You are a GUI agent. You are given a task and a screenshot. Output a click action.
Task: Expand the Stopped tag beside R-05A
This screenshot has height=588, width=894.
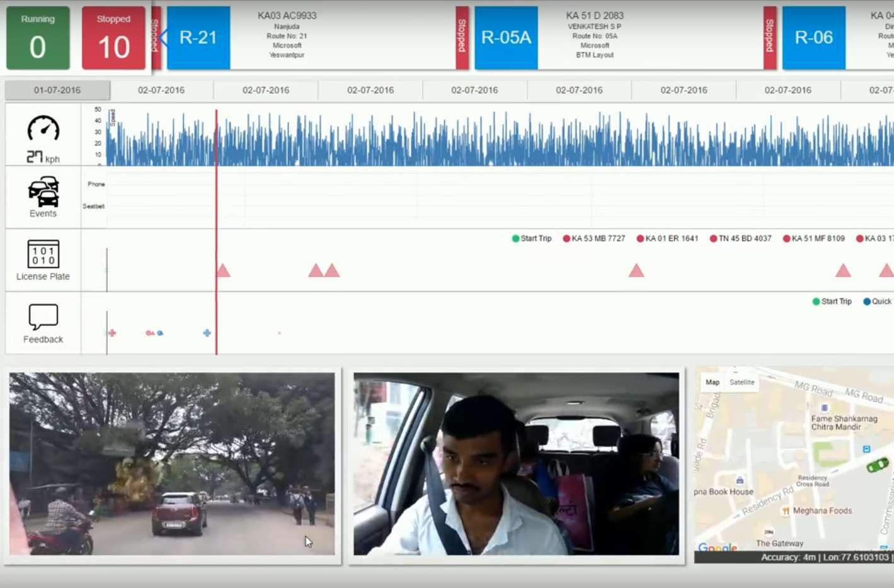[x=462, y=38]
